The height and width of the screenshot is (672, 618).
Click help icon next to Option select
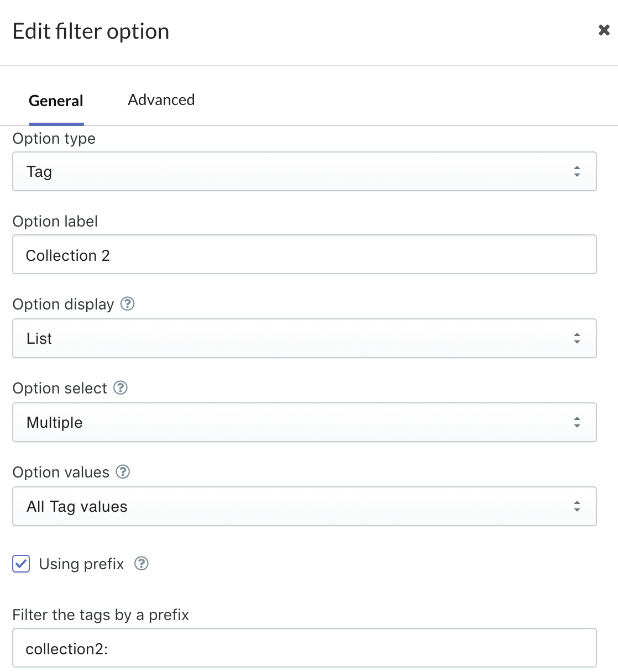coord(121,388)
